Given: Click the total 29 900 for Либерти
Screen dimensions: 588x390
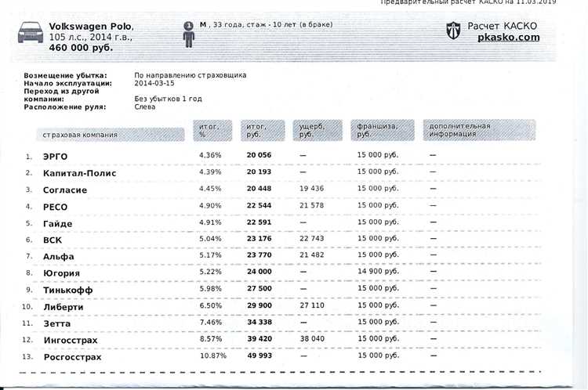Looking at the screenshot, I should pyautogui.click(x=260, y=305).
